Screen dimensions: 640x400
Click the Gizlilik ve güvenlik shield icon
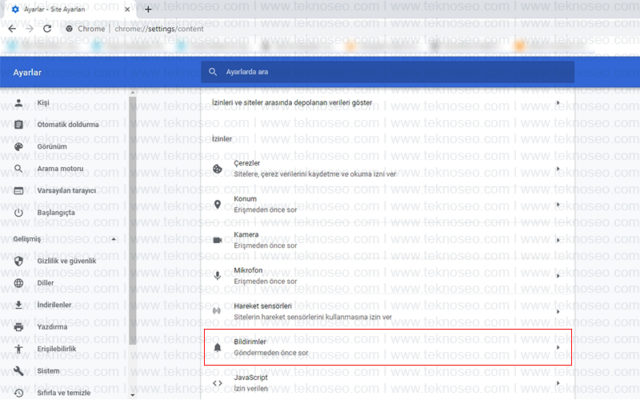18,261
